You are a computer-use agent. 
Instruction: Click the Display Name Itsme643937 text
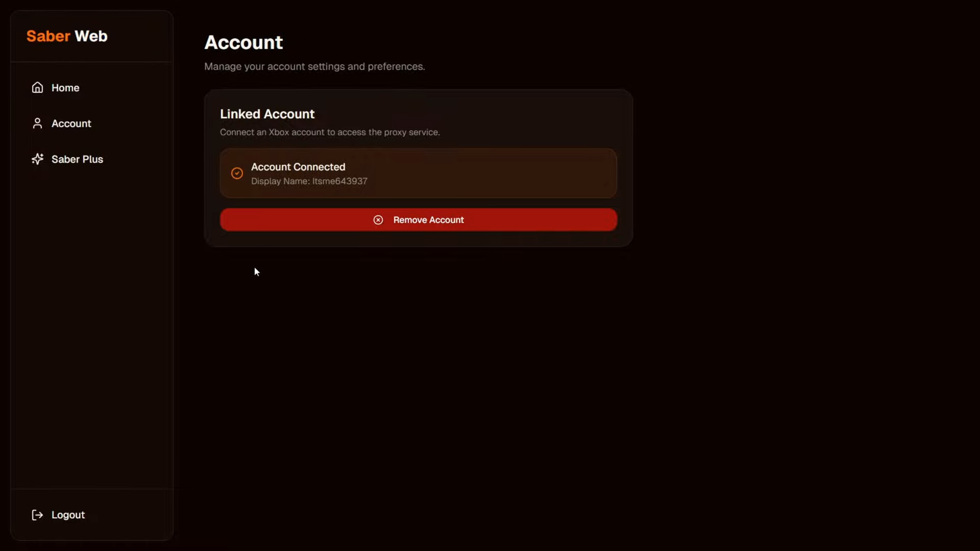pos(309,181)
